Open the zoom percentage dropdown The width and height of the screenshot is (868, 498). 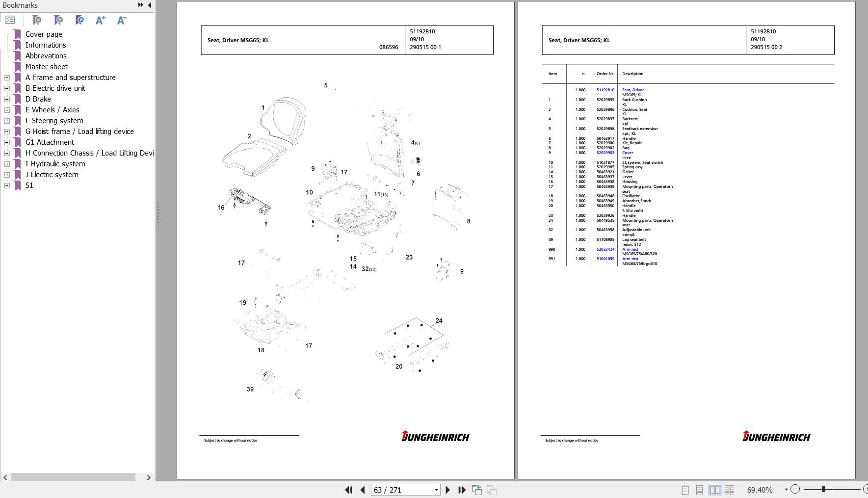(x=786, y=490)
